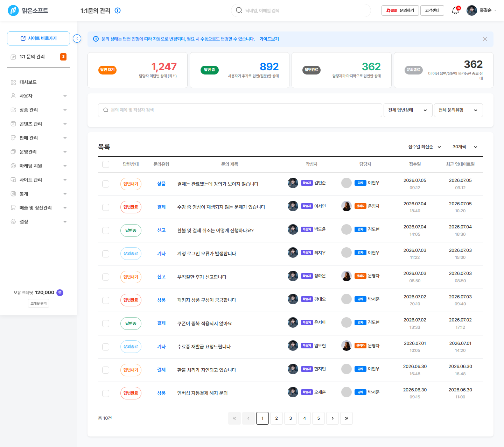This screenshot has width=504, height=447.
Task: Open the 마케팅 지원 menu item
Action: coord(38,166)
